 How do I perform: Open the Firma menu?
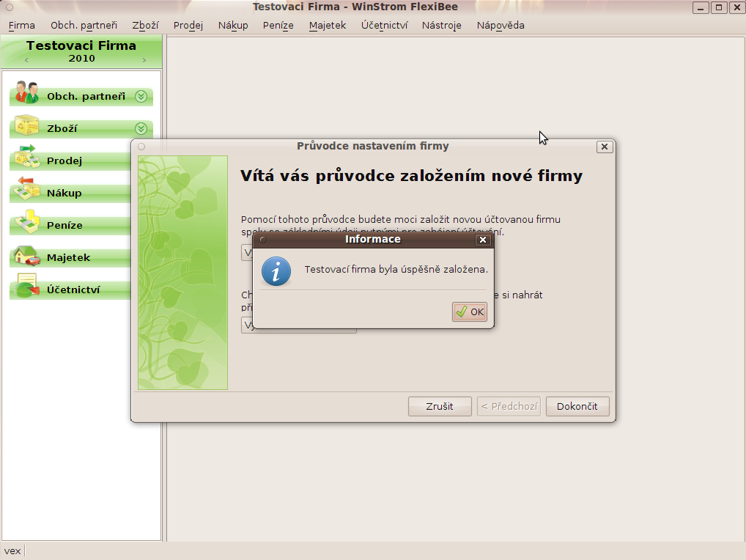coord(22,25)
